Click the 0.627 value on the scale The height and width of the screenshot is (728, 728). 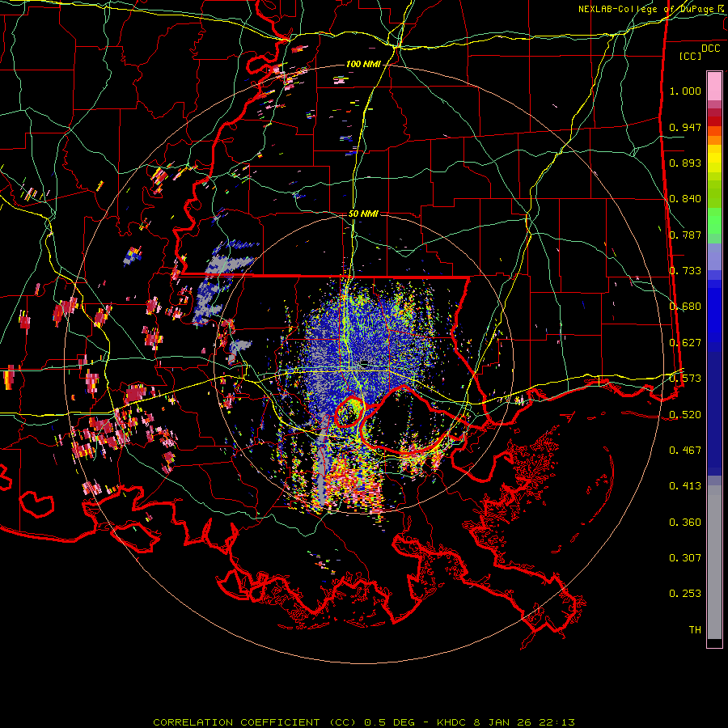click(x=685, y=343)
